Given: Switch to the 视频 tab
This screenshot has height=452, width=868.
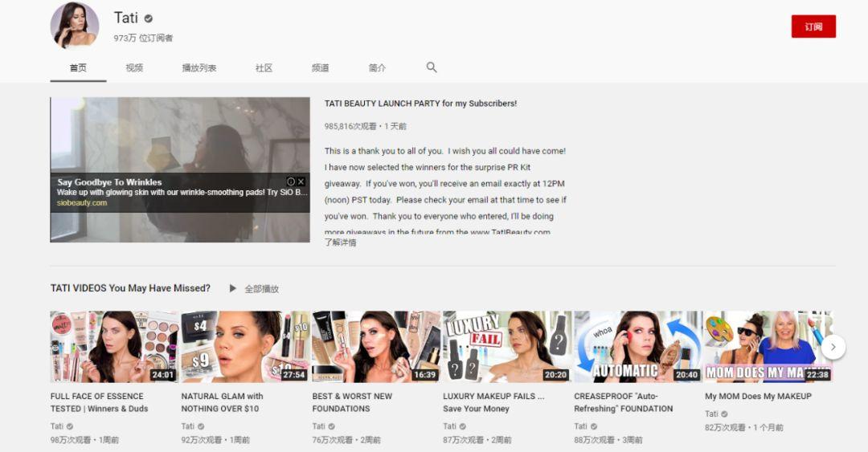Looking at the screenshot, I should coord(134,68).
